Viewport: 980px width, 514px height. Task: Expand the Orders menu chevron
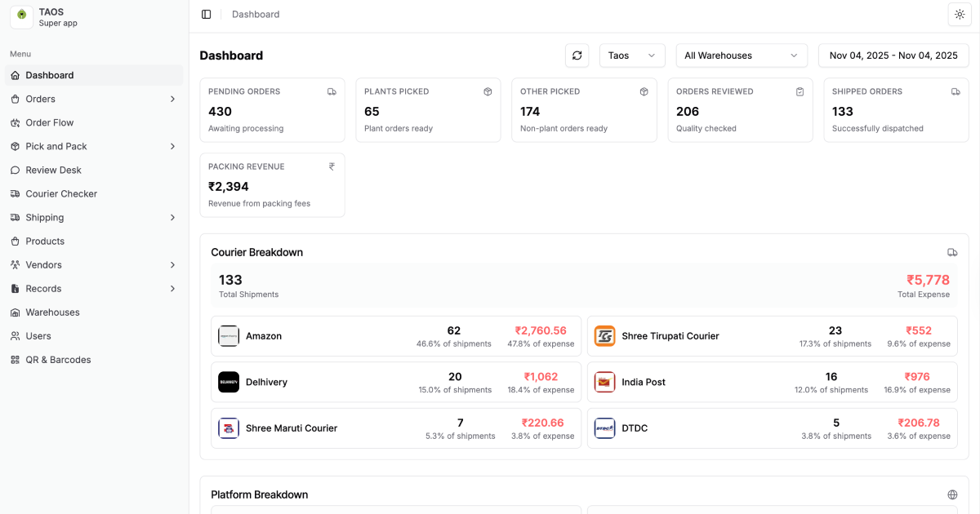click(172, 99)
